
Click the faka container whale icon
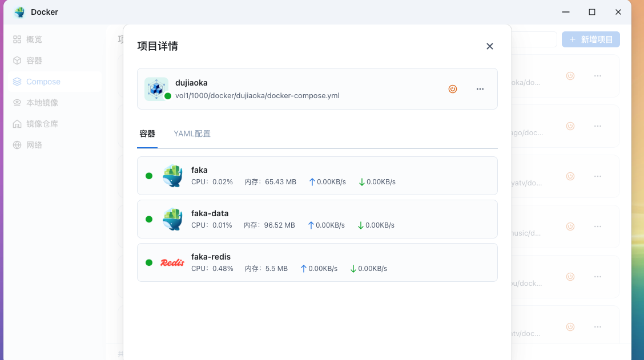[x=172, y=176]
